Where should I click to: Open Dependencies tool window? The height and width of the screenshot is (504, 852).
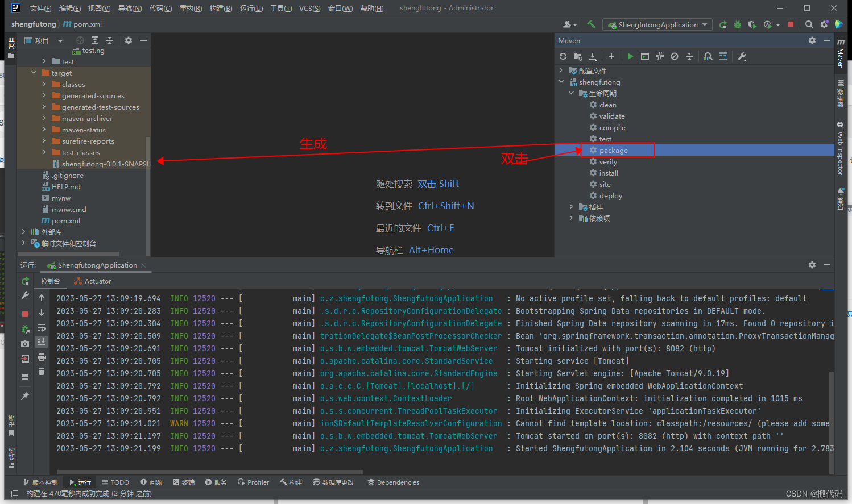[x=393, y=482]
